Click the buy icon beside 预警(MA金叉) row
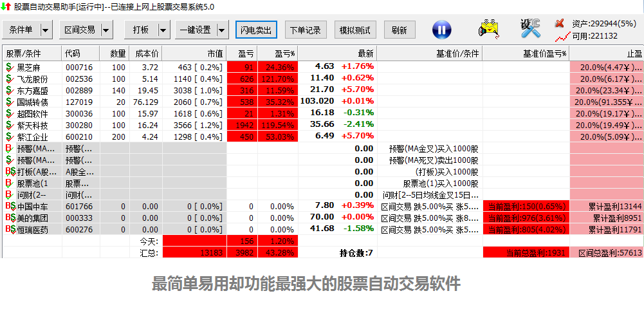 10,148
